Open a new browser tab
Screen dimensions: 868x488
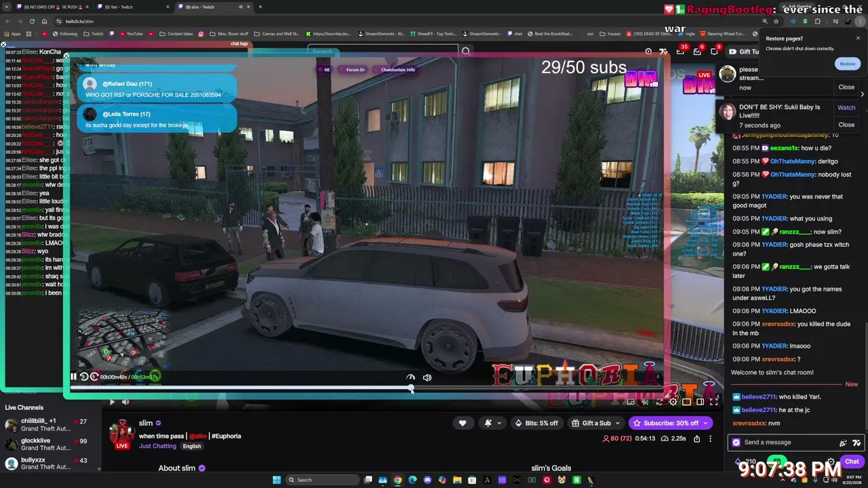pos(260,7)
